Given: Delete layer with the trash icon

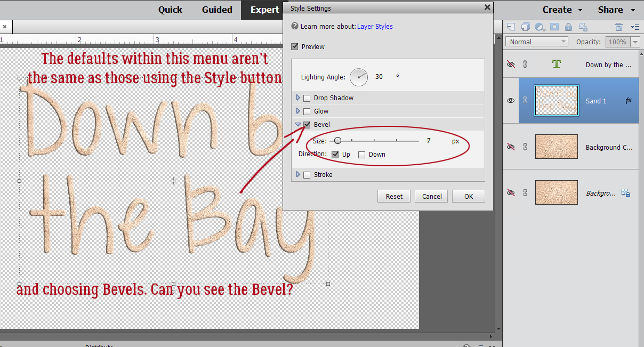Looking at the screenshot, I should coord(618,27).
